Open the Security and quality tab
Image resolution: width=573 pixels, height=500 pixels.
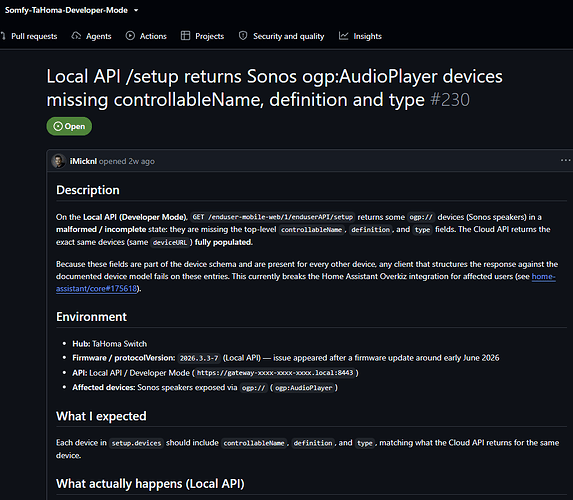point(281,36)
